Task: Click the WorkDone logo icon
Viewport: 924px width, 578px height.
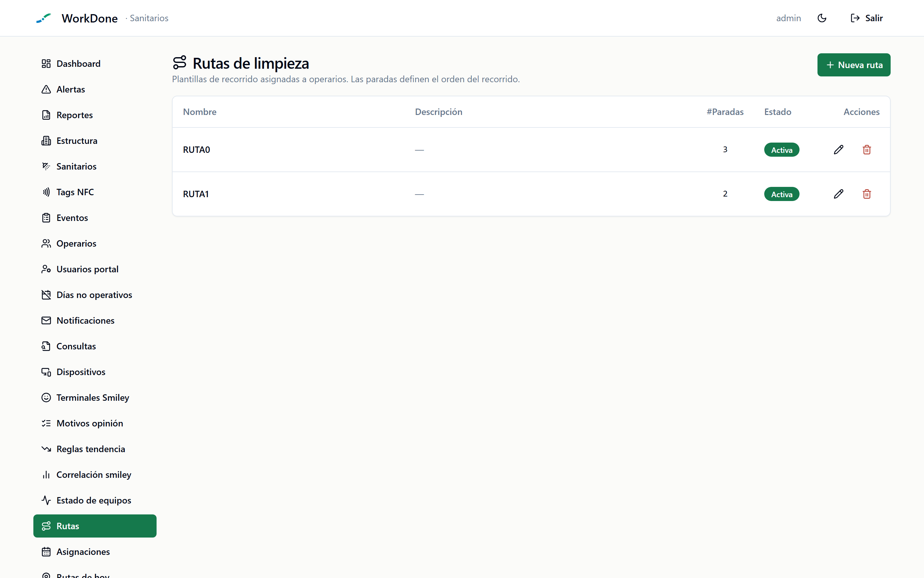Action: [44, 18]
